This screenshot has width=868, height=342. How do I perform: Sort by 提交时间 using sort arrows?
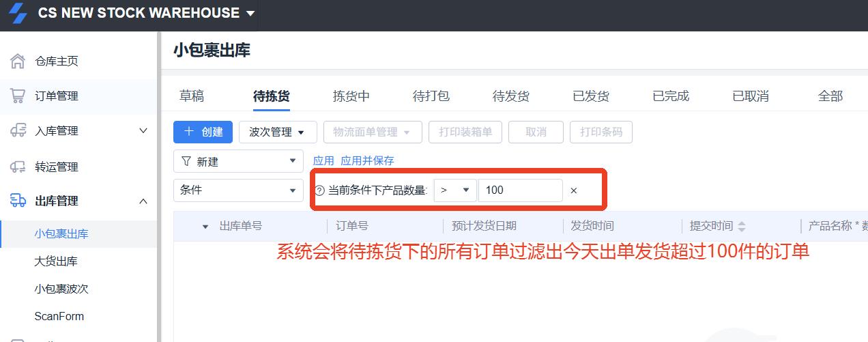[742, 227]
